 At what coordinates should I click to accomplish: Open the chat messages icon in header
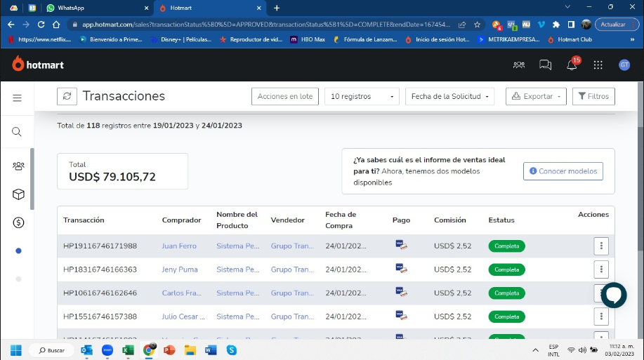pos(545,65)
